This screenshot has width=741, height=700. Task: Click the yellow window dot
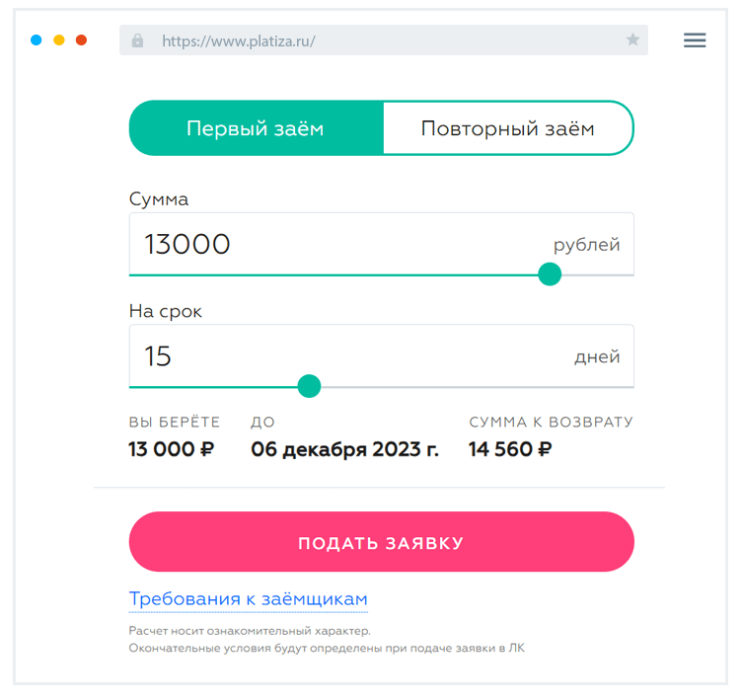pos(59,40)
